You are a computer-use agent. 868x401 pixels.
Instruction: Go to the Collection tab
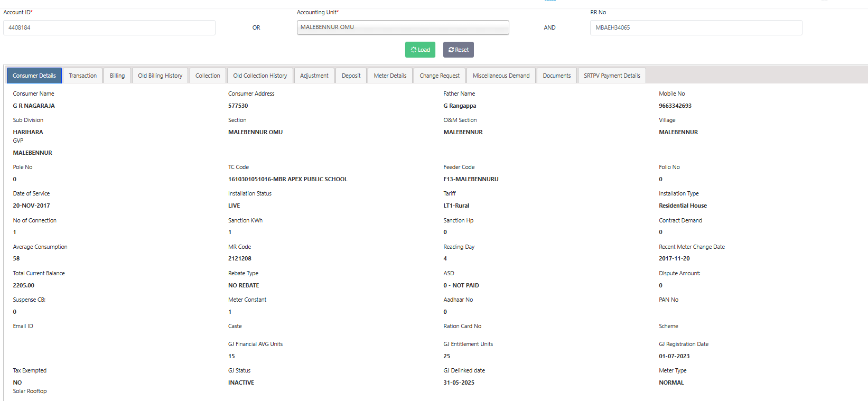click(x=208, y=76)
